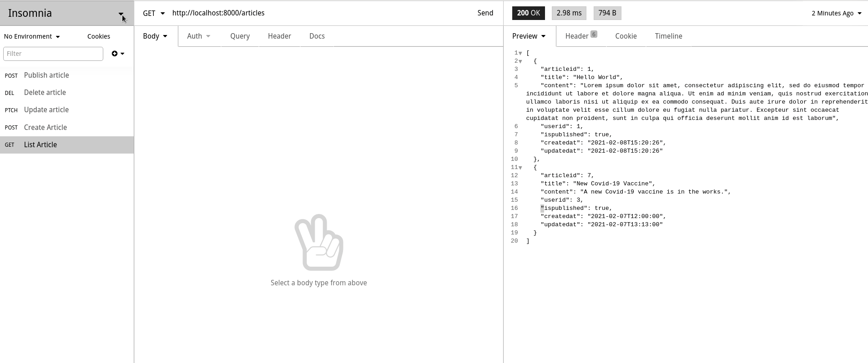This screenshot has height=363, width=868.
Task: Collapse the JSON array at line 1
Action: click(520, 53)
